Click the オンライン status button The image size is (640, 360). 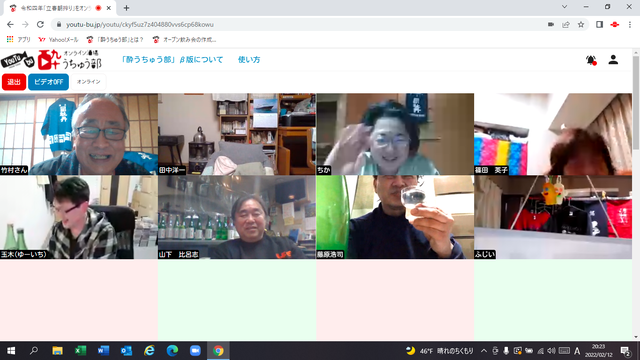point(89,82)
